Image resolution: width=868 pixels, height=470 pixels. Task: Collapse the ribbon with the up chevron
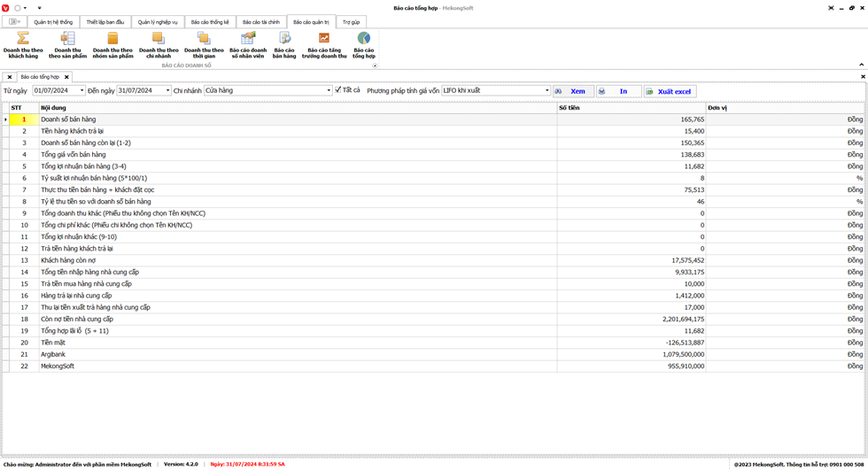tap(861, 65)
